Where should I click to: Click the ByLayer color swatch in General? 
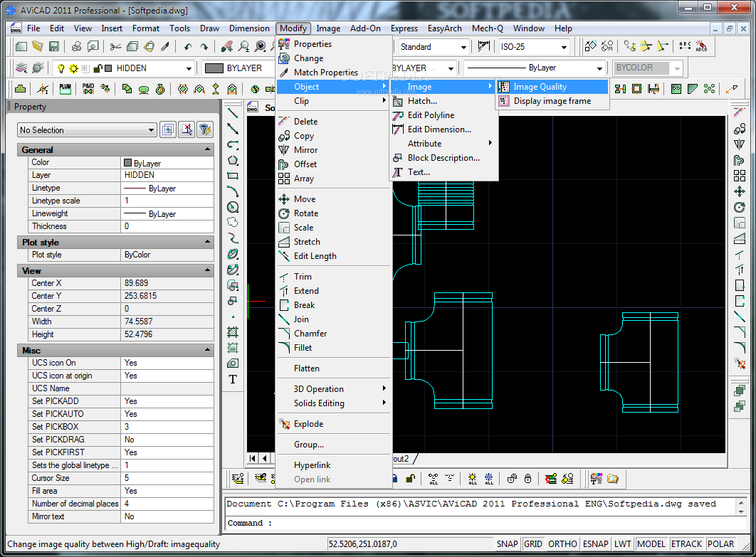pyautogui.click(x=127, y=163)
